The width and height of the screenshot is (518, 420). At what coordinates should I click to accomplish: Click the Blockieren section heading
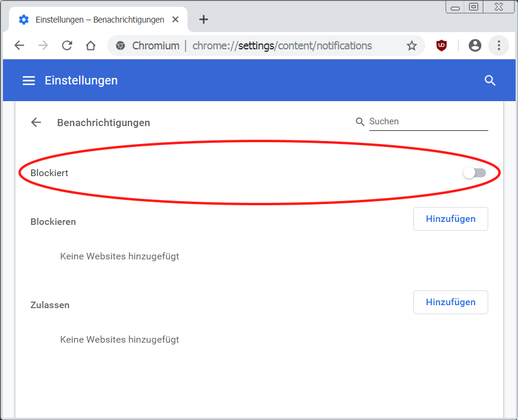(x=53, y=222)
